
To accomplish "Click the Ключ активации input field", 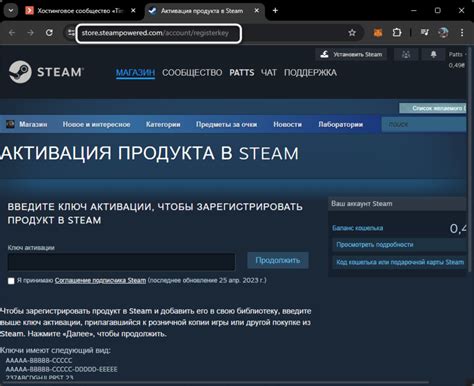I will pyautogui.click(x=121, y=262).
